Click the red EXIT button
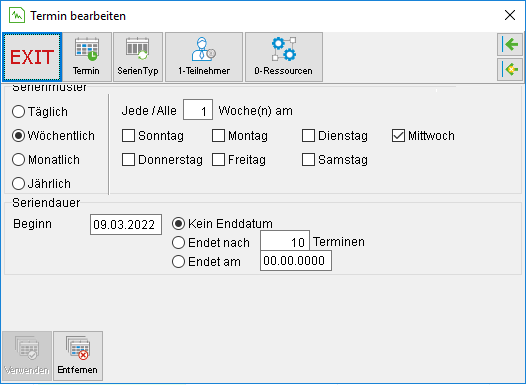This screenshot has height=385, width=526. tap(32, 57)
